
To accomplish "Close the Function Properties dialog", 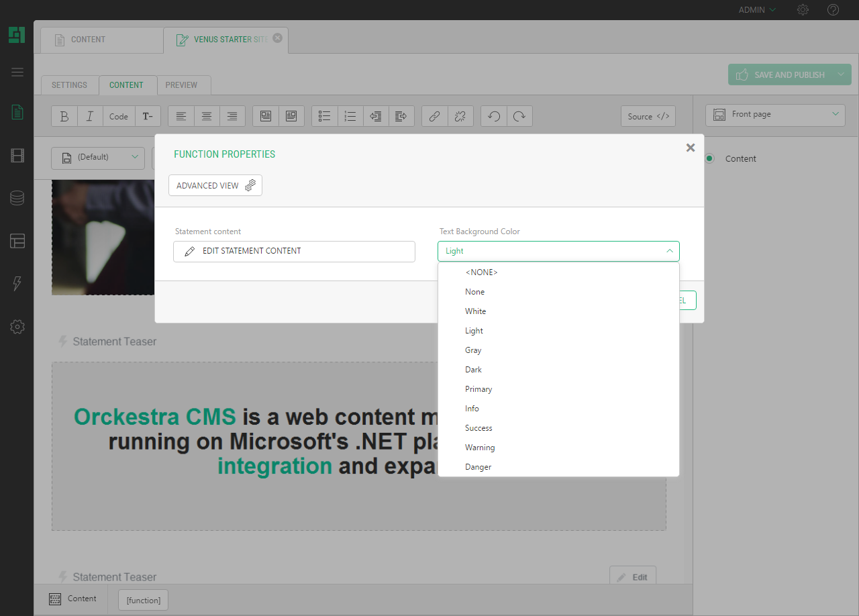I will (x=690, y=148).
